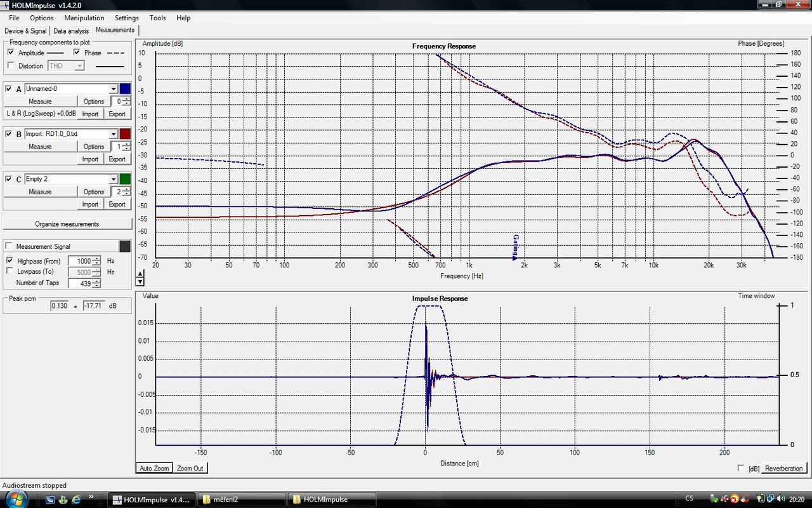The width and height of the screenshot is (812, 508).
Task: Click Organize measurements button
Action: (x=67, y=224)
